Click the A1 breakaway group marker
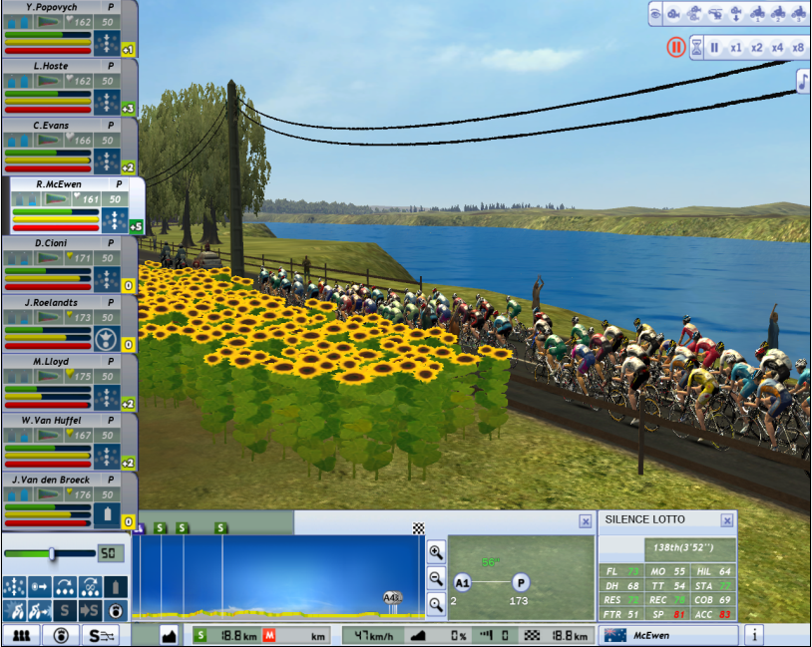This screenshot has height=647, width=812. pyautogui.click(x=462, y=583)
